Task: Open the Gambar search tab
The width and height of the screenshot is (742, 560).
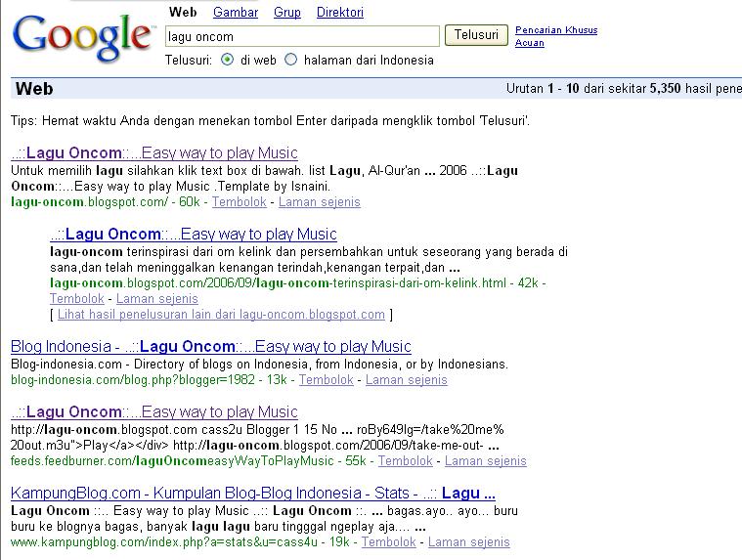Action: click(236, 13)
